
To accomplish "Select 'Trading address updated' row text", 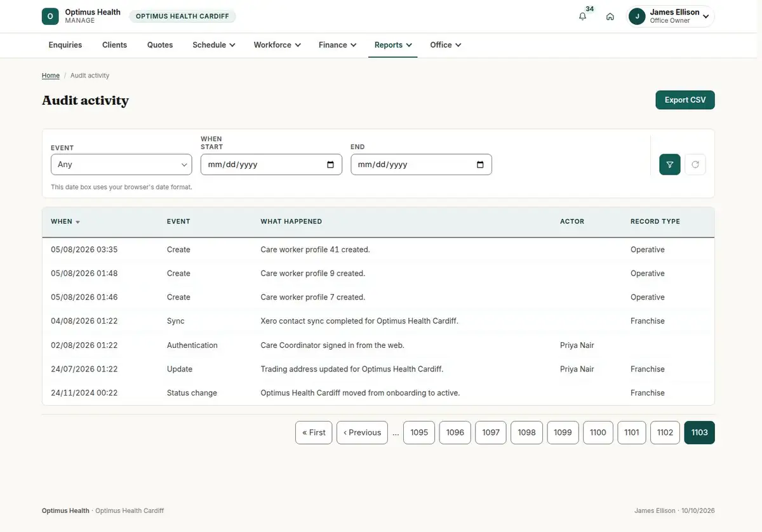I will (352, 369).
